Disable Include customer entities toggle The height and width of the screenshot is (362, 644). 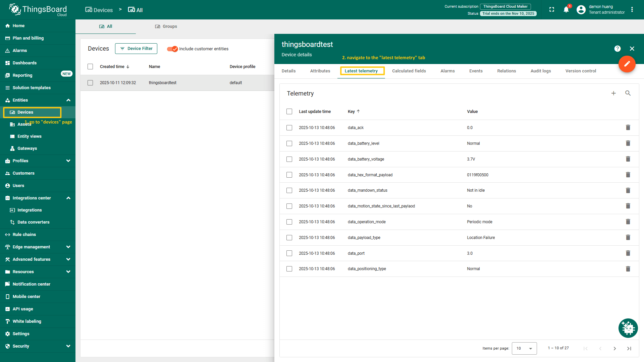(x=172, y=49)
